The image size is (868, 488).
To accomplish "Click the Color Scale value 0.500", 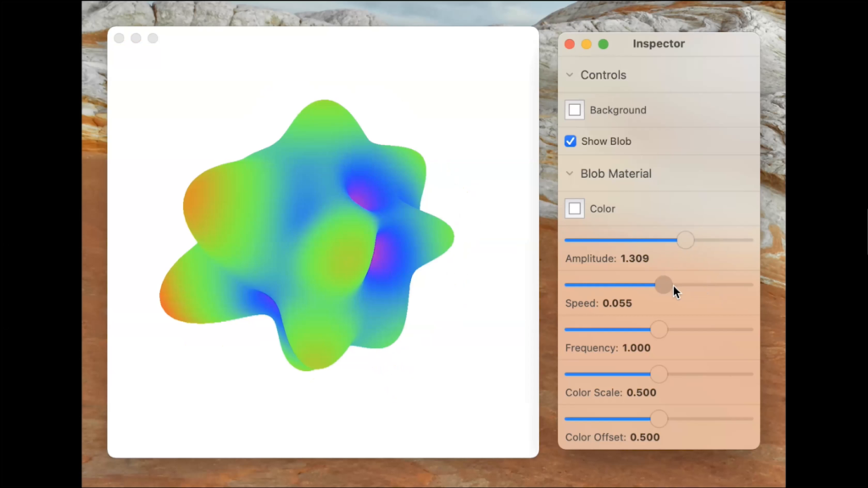I will tap(641, 393).
